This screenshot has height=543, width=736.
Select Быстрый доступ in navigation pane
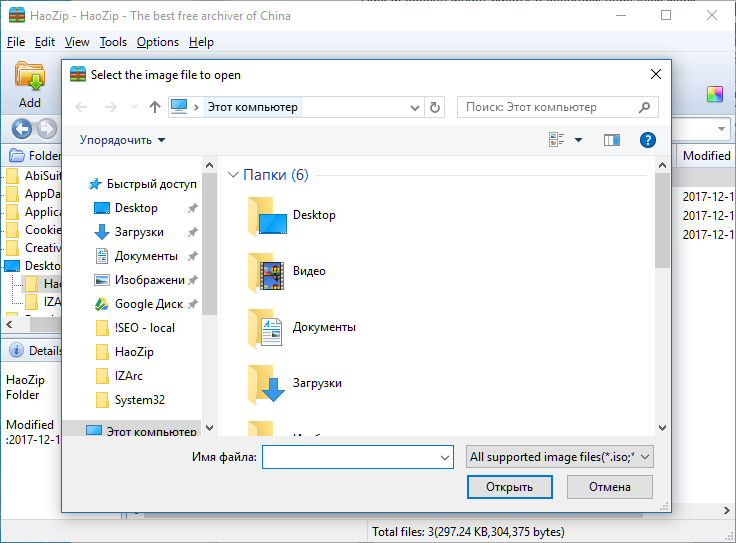click(143, 184)
